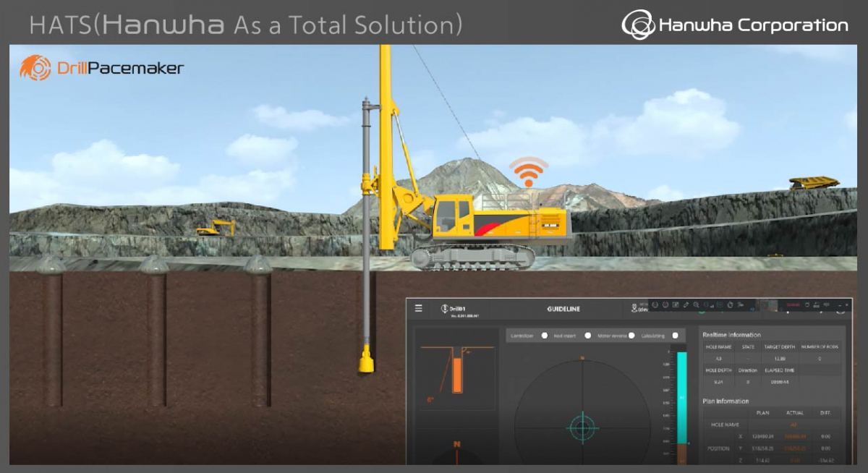Toggle the Calculating switch
The image size is (868, 473).
pos(674,336)
